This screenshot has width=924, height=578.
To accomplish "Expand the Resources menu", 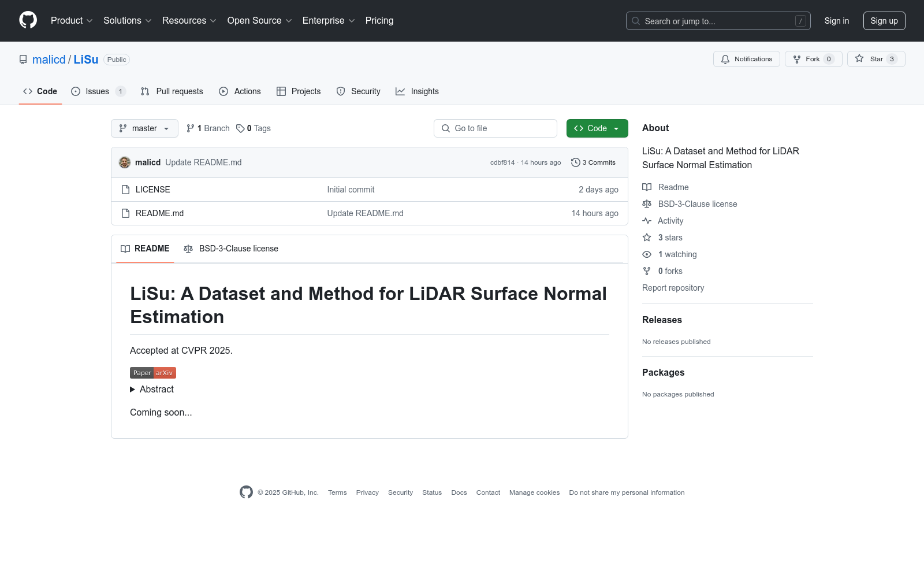I will click(189, 20).
